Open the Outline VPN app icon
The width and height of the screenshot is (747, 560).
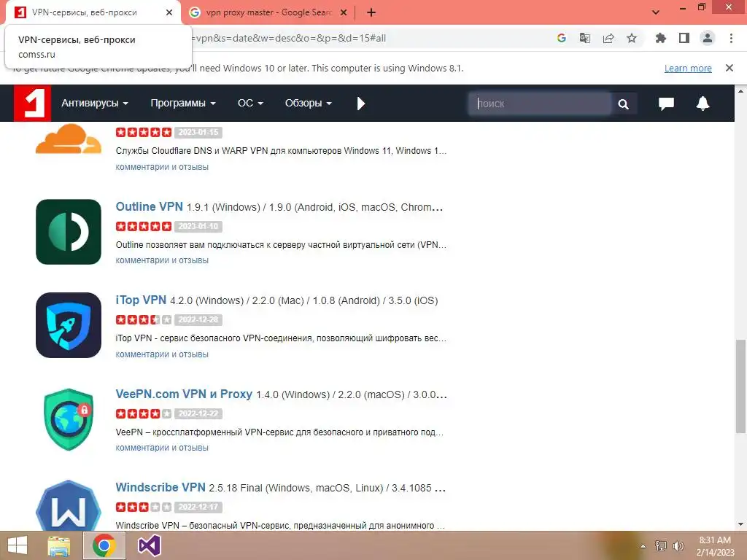(x=69, y=232)
